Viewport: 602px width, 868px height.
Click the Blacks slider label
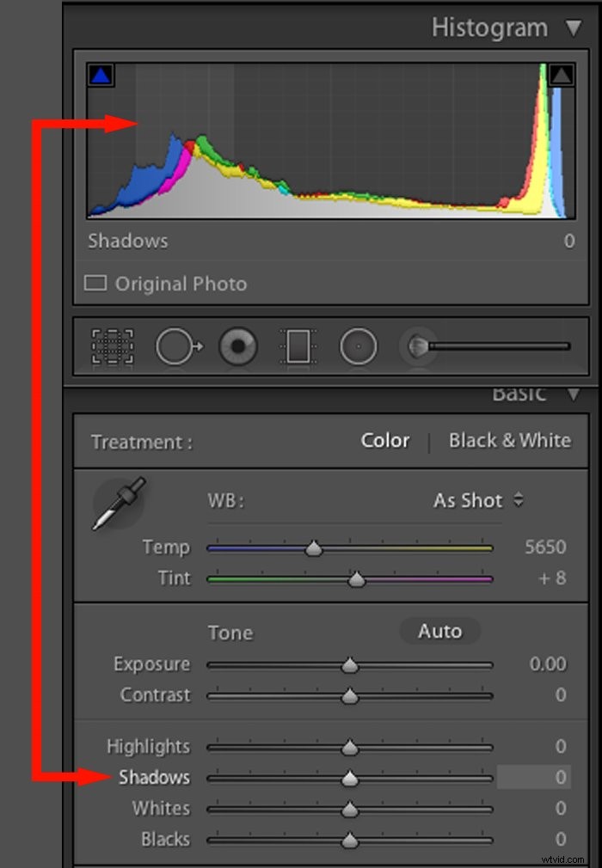166,840
